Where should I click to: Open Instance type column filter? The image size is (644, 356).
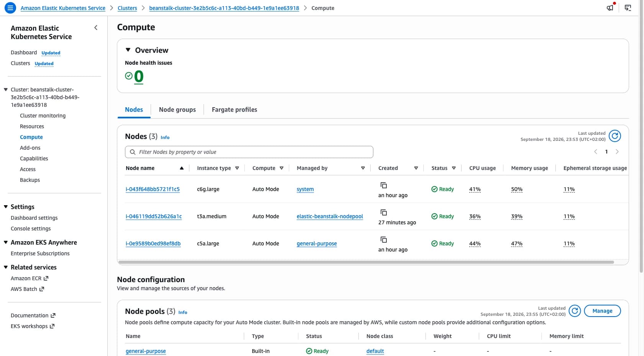(x=237, y=168)
